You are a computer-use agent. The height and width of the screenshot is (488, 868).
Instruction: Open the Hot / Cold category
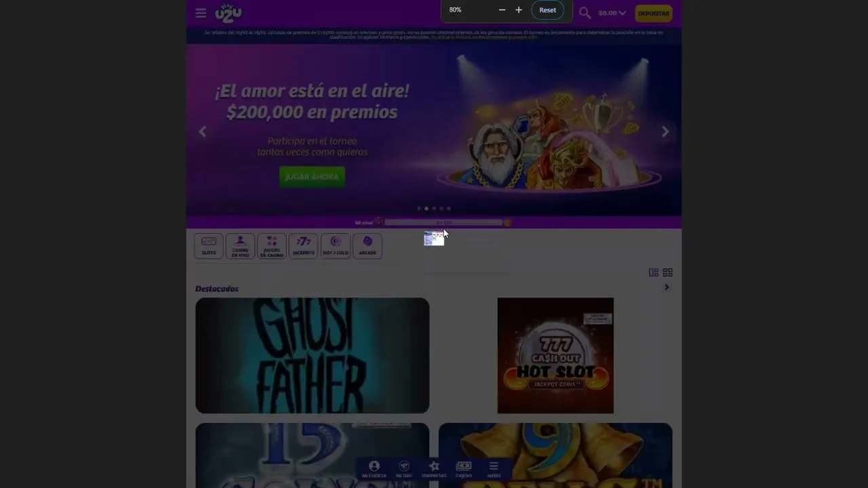pos(336,246)
